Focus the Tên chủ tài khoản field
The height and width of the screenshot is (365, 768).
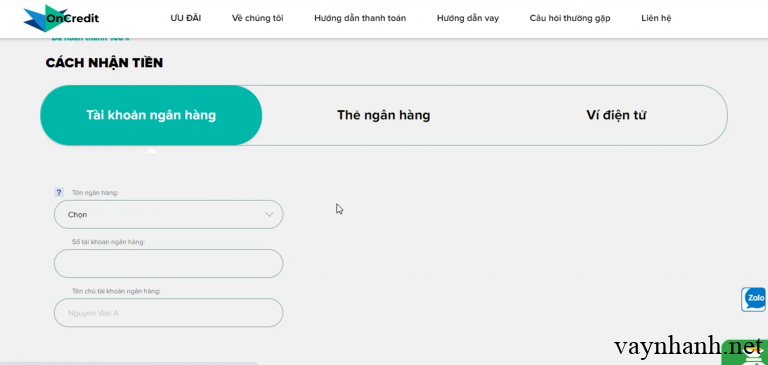168,313
